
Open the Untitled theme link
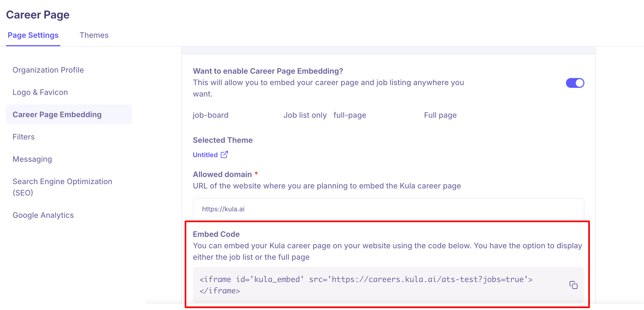[205, 155]
